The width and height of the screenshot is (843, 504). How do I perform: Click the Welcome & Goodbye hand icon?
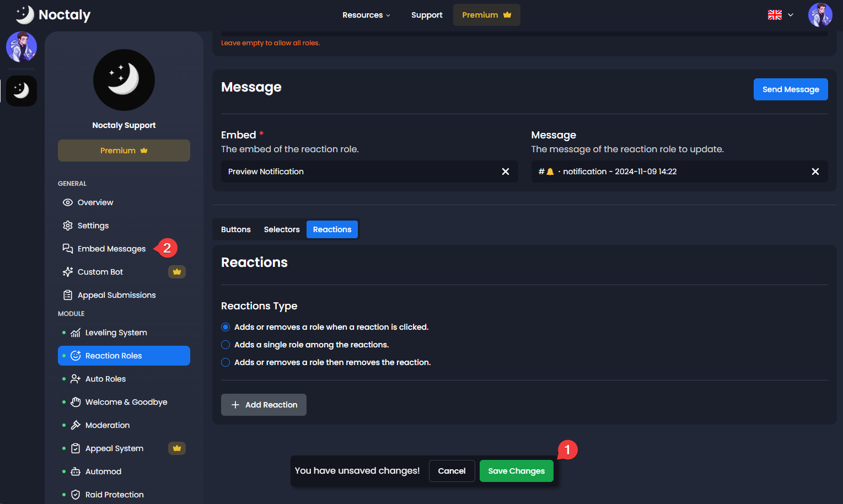tap(76, 402)
